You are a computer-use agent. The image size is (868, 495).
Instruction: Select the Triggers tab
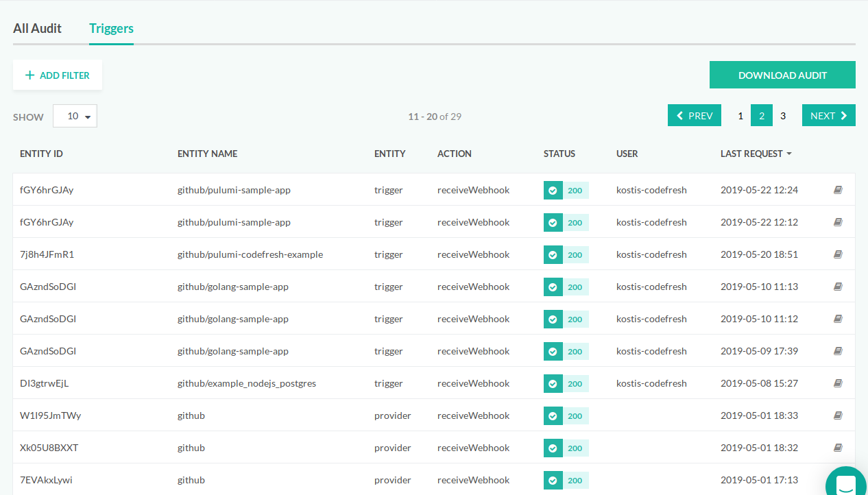(x=111, y=29)
